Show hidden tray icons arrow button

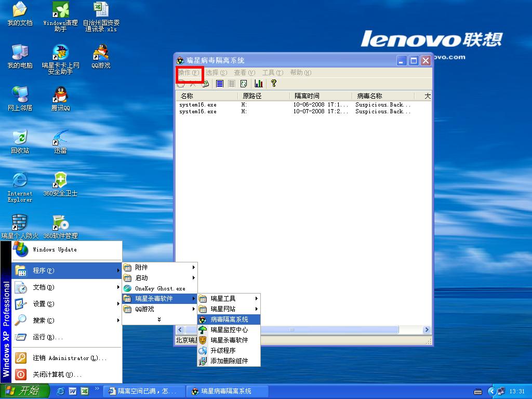[x=491, y=392]
